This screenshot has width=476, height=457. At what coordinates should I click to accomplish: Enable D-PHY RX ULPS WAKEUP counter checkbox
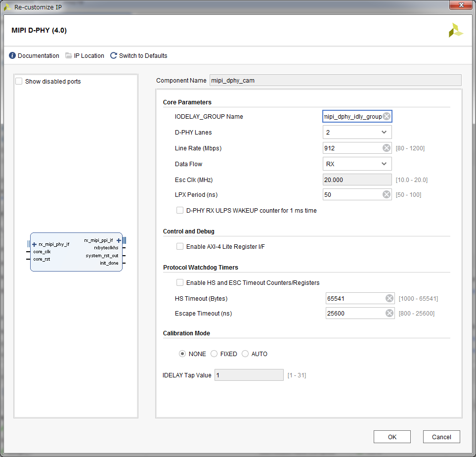[180, 210]
